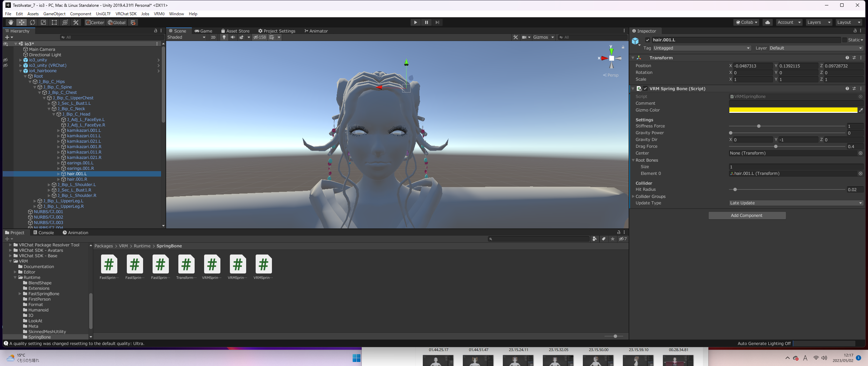This screenshot has height=366, width=868.
Task: Select hair.001.R in the Hierarchy
Action: pyautogui.click(x=77, y=179)
